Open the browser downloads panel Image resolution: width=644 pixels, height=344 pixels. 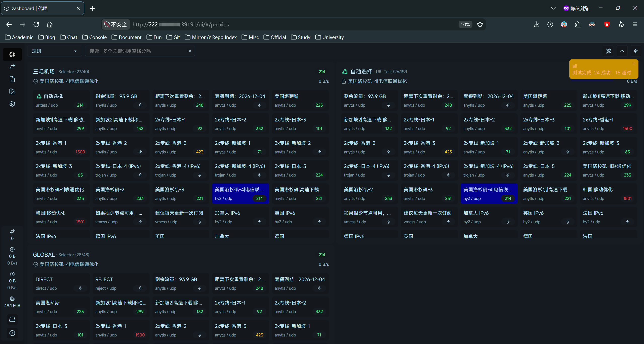click(537, 24)
